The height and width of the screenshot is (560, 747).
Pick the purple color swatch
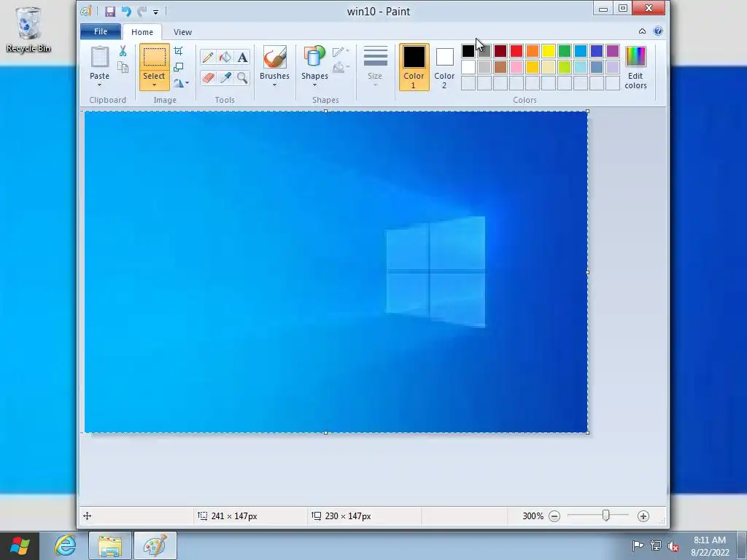pos(613,51)
